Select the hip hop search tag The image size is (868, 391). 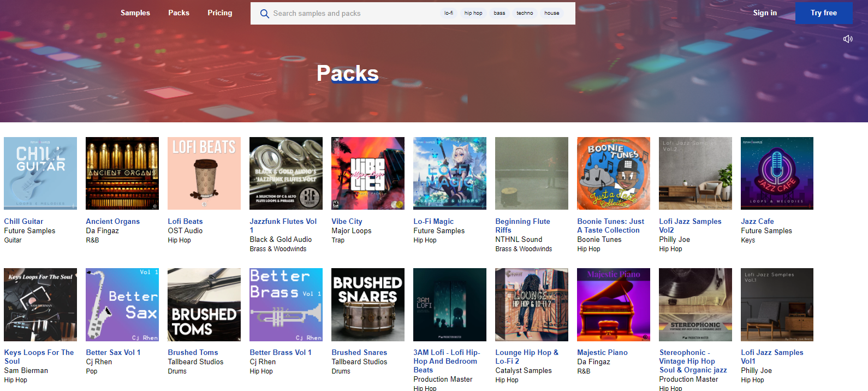coord(473,13)
